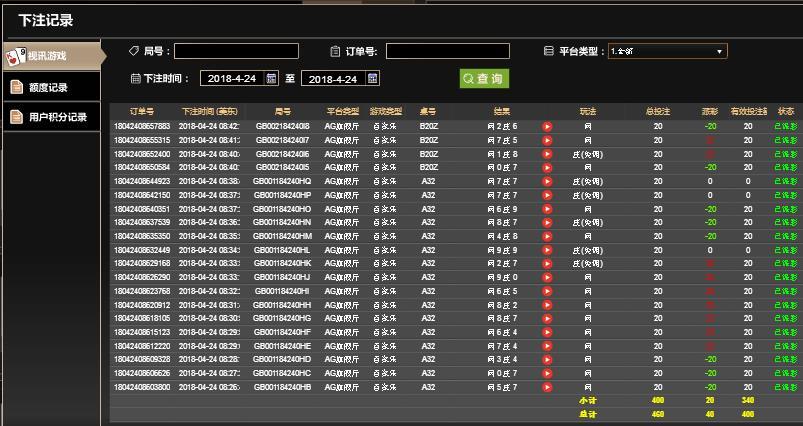Open the 平台类型 dropdown
This screenshot has width=803, height=426.
click(667, 51)
